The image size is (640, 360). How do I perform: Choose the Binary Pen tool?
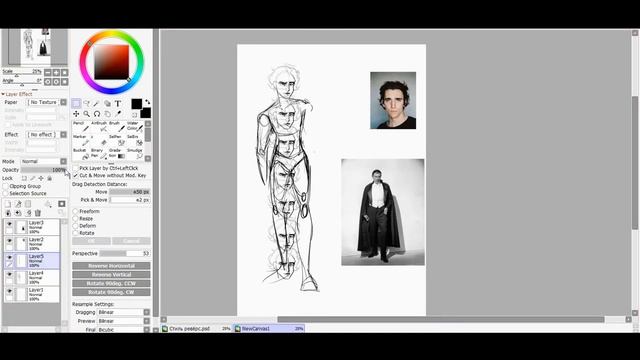tap(98, 153)
